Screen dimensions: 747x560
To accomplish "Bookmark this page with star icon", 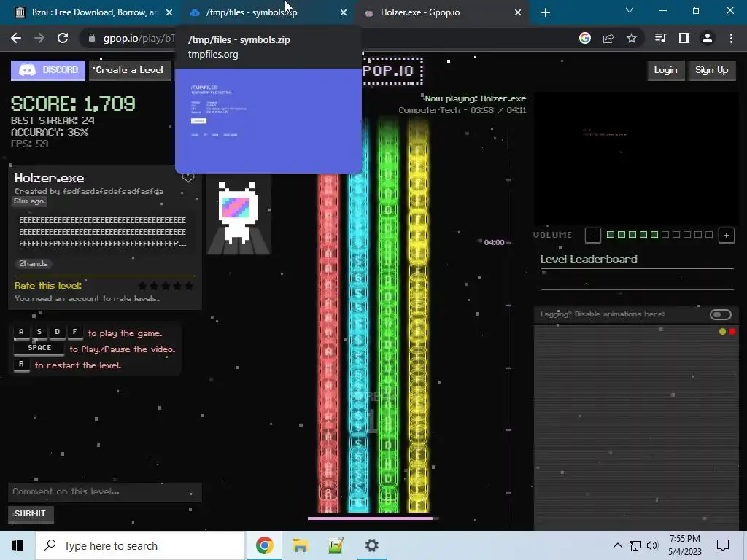I will click(632, 38).
